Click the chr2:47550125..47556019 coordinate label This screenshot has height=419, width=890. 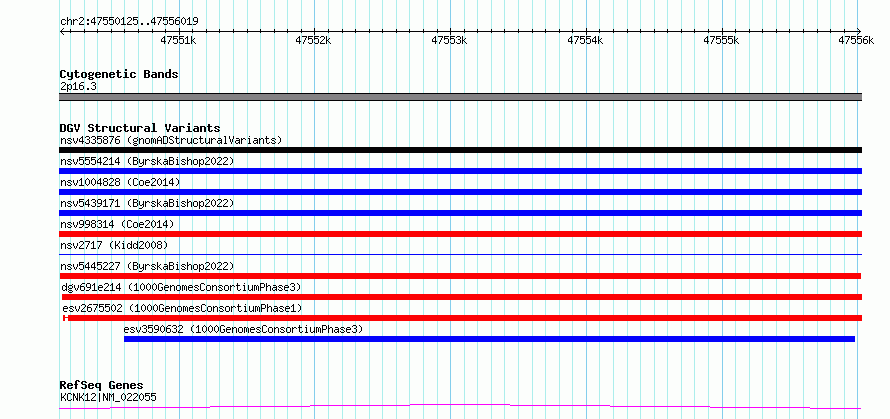point(129,22)
